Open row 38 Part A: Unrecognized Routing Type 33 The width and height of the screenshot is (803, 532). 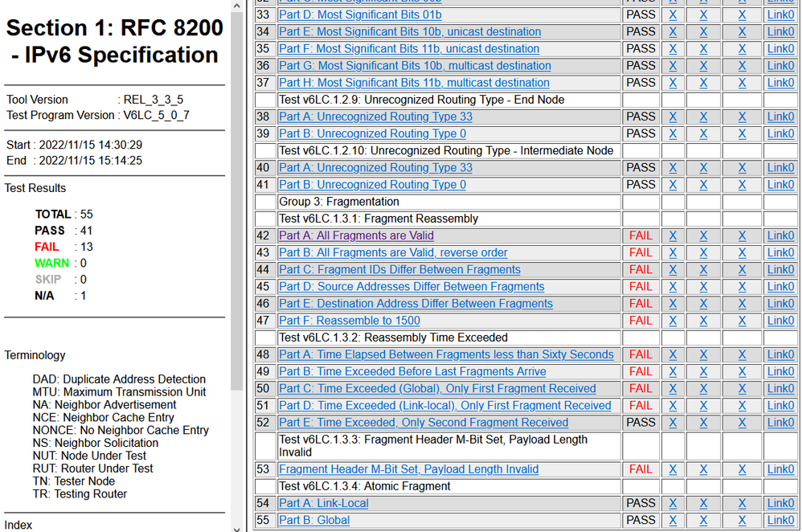coord(375,117)
